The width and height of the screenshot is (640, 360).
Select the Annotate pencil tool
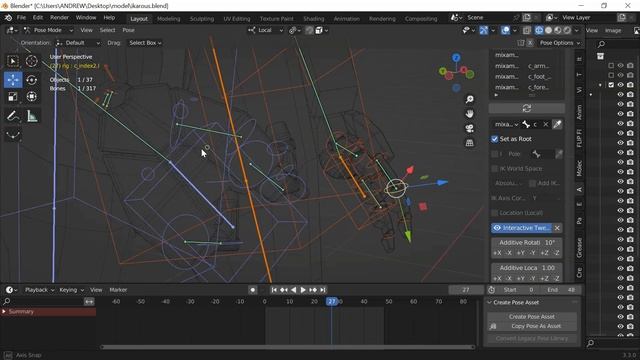[13, 116]
